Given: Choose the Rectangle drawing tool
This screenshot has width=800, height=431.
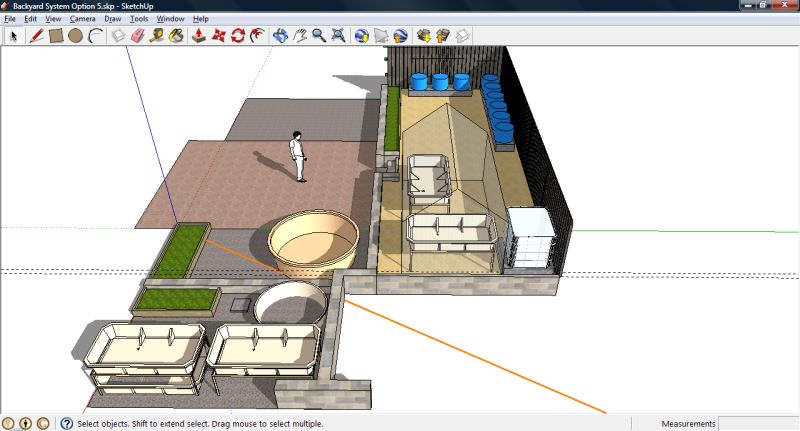Looking at the screenshot, I should 57,36.
